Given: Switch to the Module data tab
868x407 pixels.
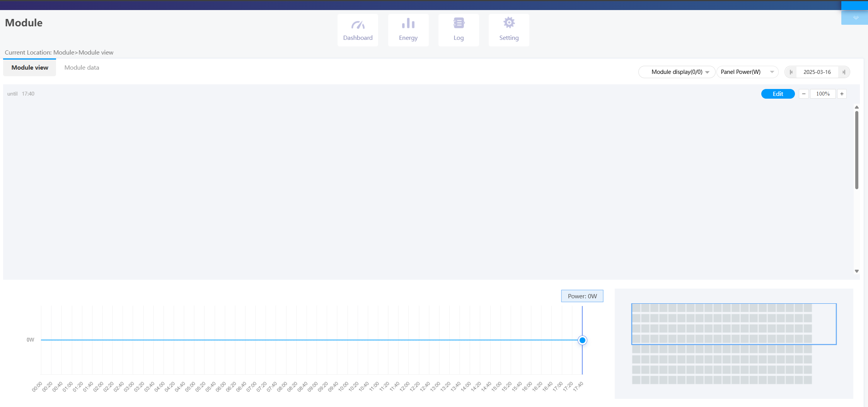Looking at the screenshot, I should [x=82, y=68].
